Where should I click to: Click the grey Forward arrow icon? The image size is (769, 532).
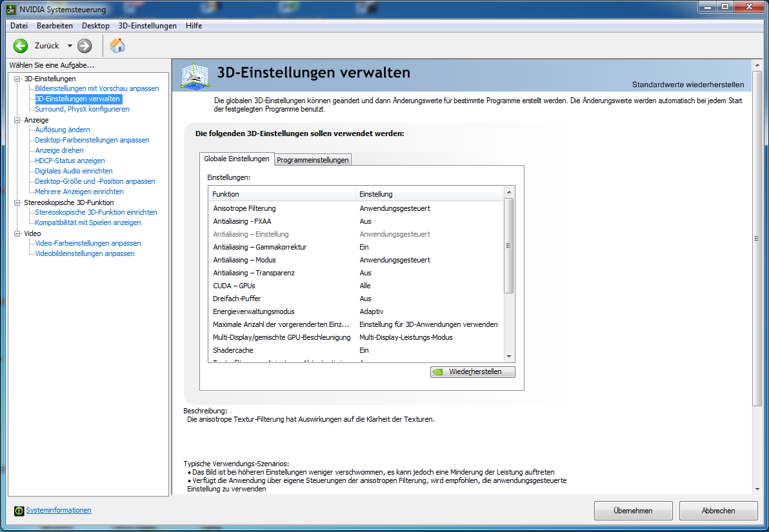tap(85, 46)
